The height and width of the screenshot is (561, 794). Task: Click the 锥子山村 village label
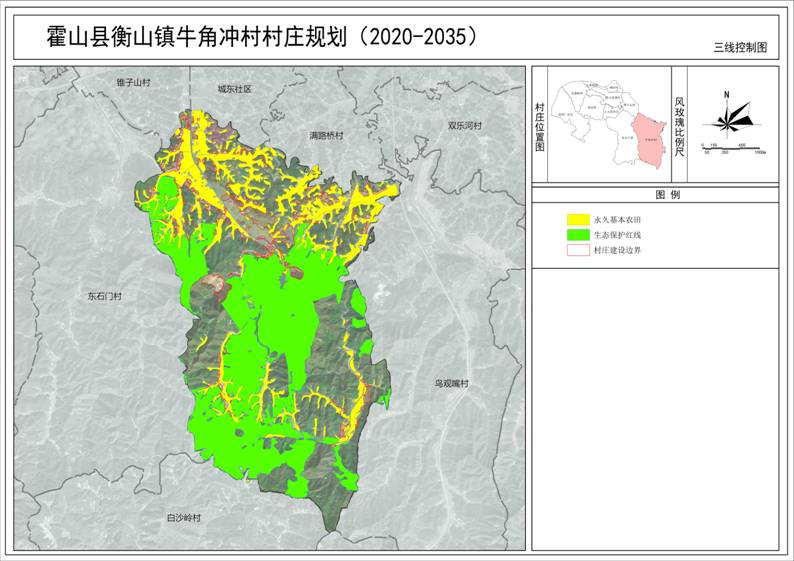pos(131,81)
